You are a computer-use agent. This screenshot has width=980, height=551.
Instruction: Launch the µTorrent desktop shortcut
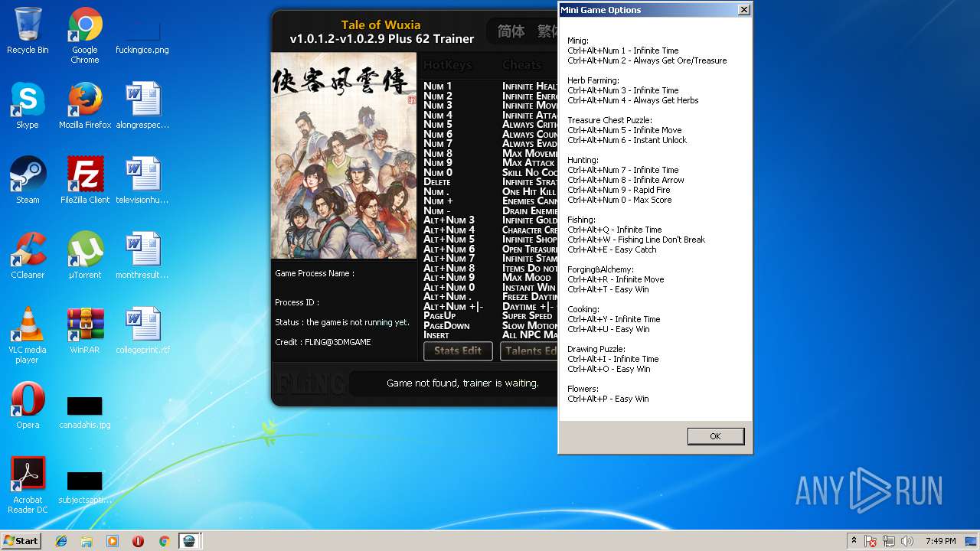coord(85,256)
